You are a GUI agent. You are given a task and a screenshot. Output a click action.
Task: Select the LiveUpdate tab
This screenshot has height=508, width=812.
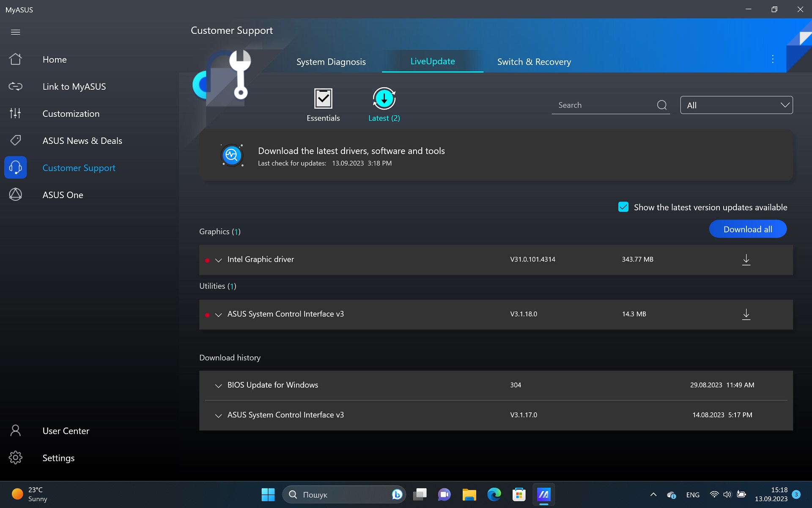(x=432, y=61)
